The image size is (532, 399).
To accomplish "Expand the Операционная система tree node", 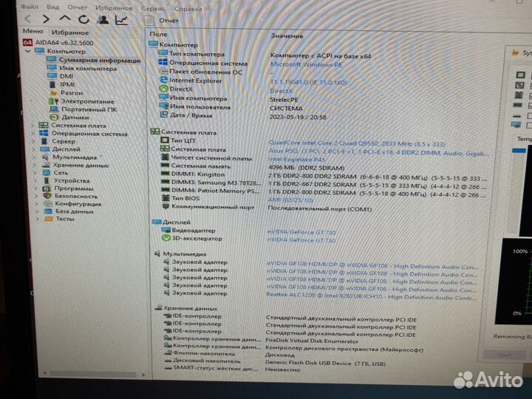I will 33,133.
